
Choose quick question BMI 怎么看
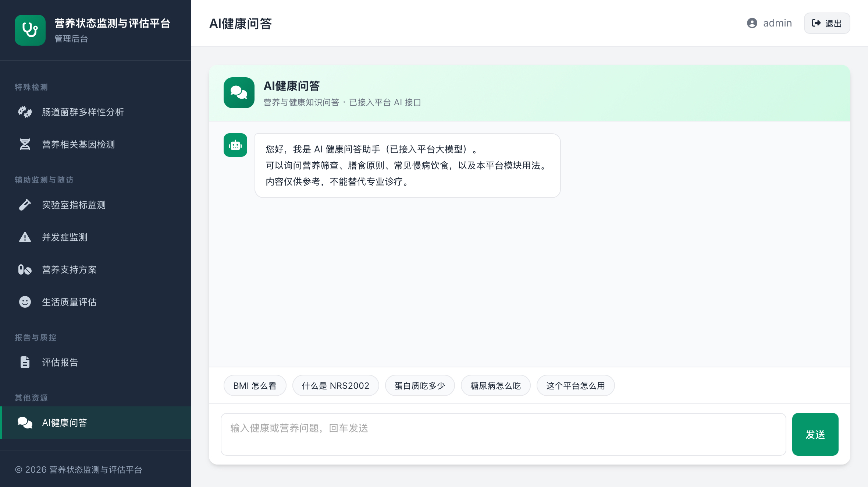255,385
